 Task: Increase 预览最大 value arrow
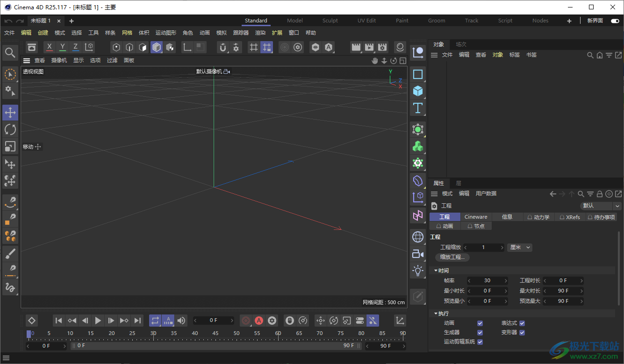click(581, 301)
